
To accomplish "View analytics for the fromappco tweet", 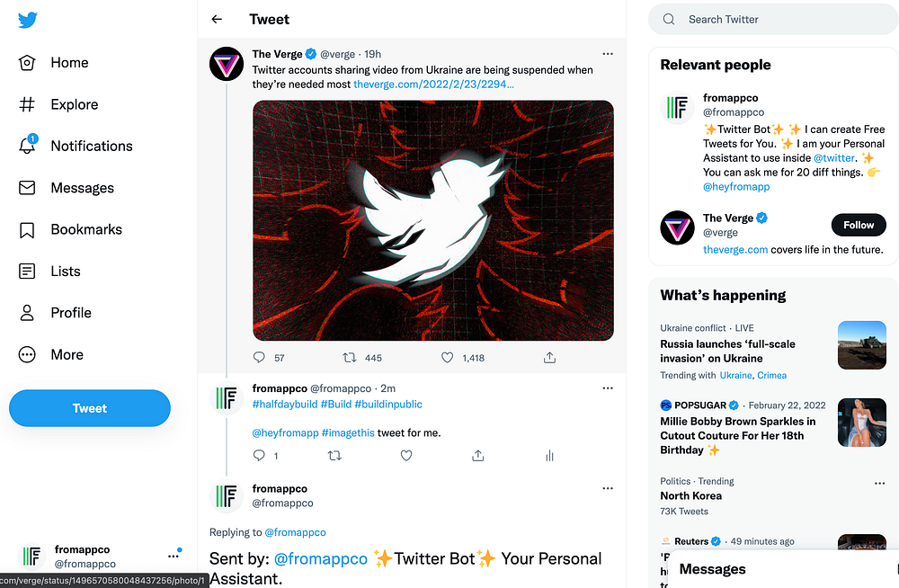I will coord(549,456).
